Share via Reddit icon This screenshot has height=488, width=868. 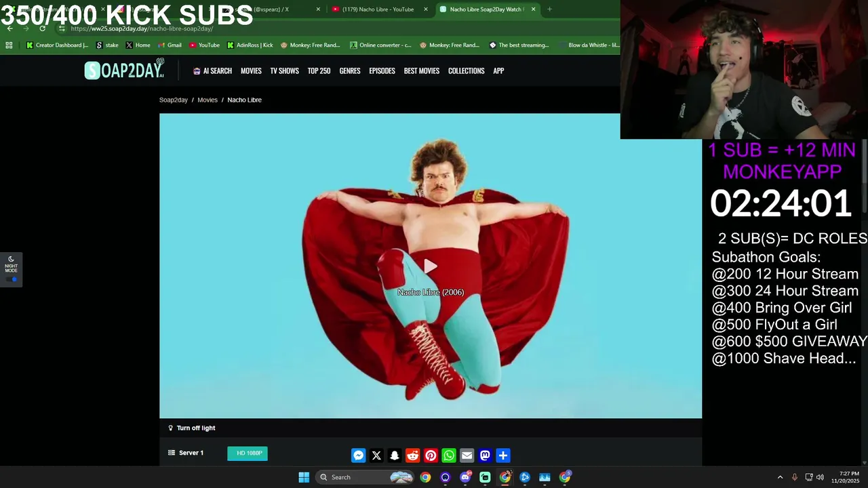click(x=412, y=455)
